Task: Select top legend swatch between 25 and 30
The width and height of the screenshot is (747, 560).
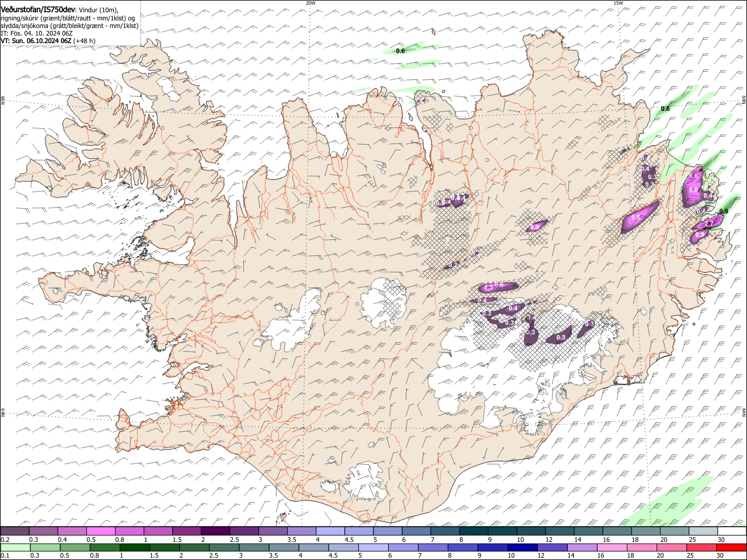Action: [x=703, y=531]
